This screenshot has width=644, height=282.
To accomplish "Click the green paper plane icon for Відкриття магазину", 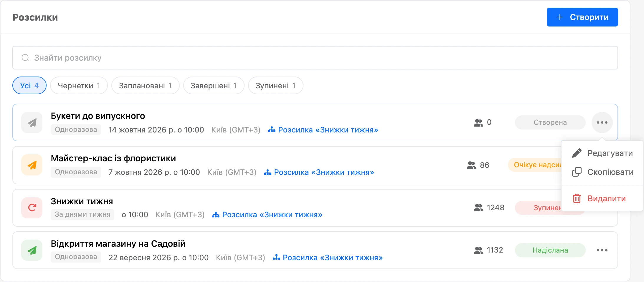I will click(32, 250).
